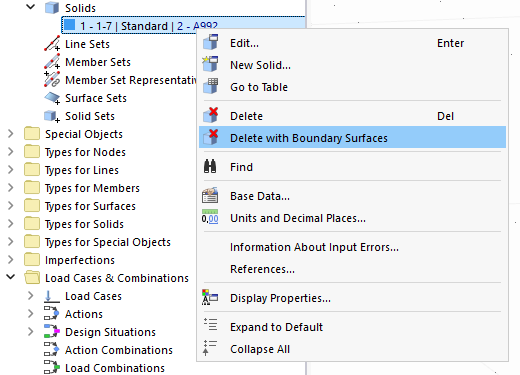Click the Edit... icon in context menu

[x=211, y=42]
